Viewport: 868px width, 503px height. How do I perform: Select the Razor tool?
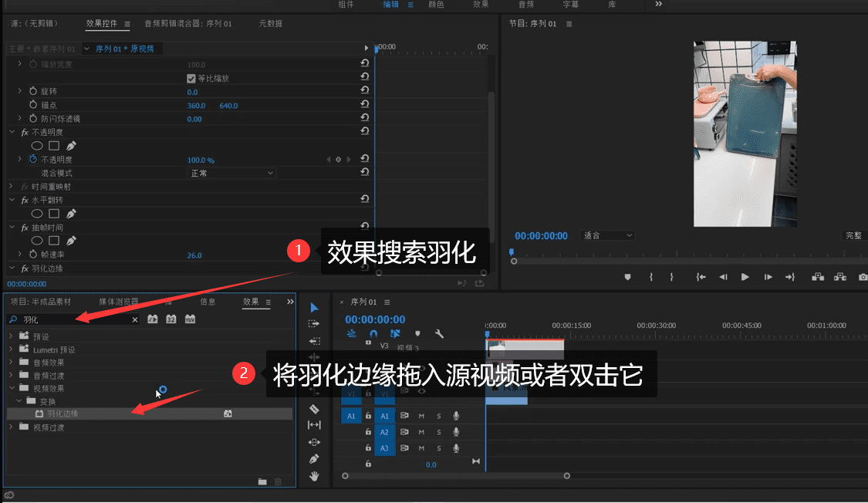314,409
